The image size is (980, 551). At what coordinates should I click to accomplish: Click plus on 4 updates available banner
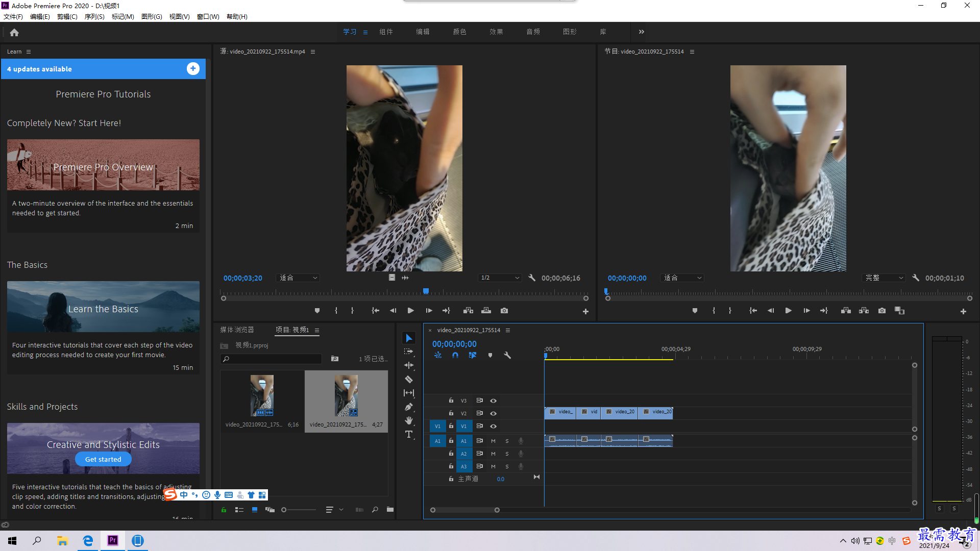[x=193, y=69]
